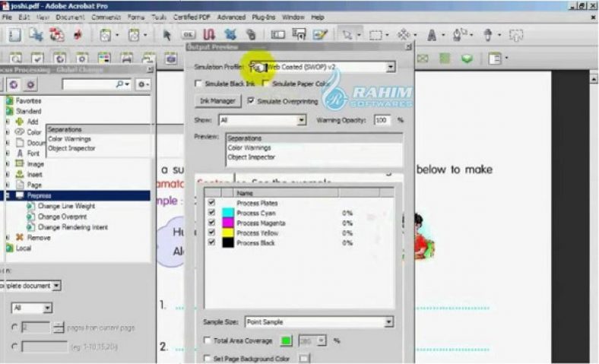Viewport: 599px width, 364px height.
Task: Open the Total Area Coverage percentage dropdown
Action: click(x=322, y=340)
